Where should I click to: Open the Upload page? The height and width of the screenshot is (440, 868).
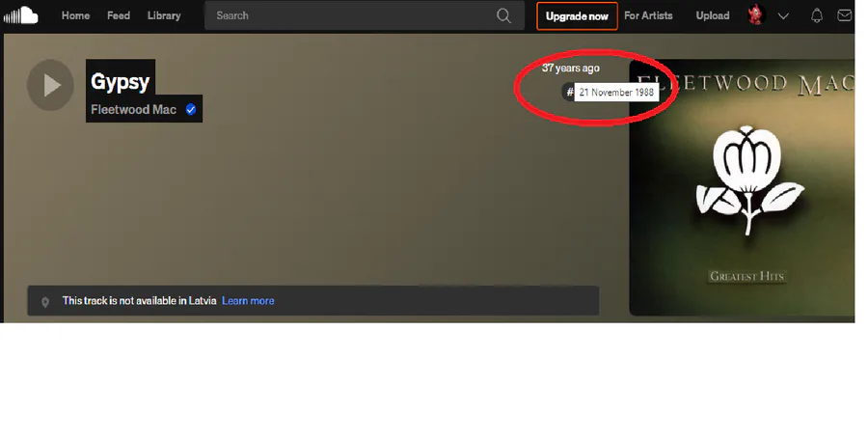tap(713, 15)
